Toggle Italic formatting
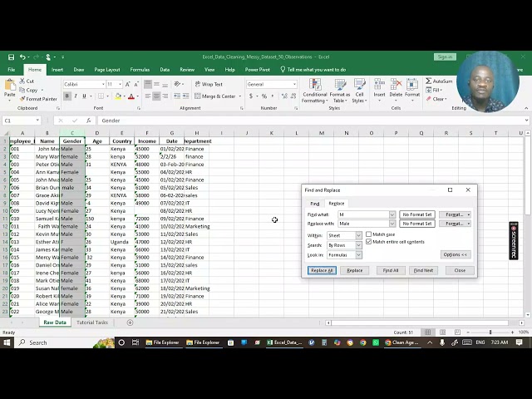This screenshot has width=532, height=399. [x=76, y=96]
